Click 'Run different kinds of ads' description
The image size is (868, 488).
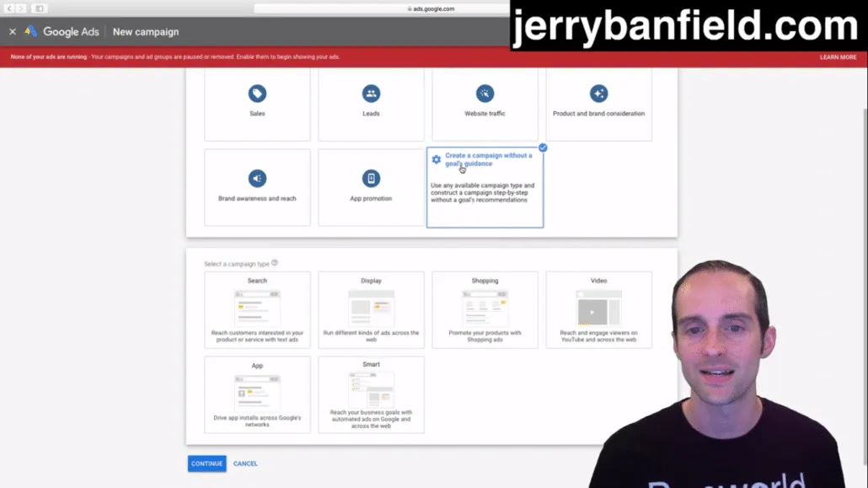pyautogui.click(x=371, y=336)
